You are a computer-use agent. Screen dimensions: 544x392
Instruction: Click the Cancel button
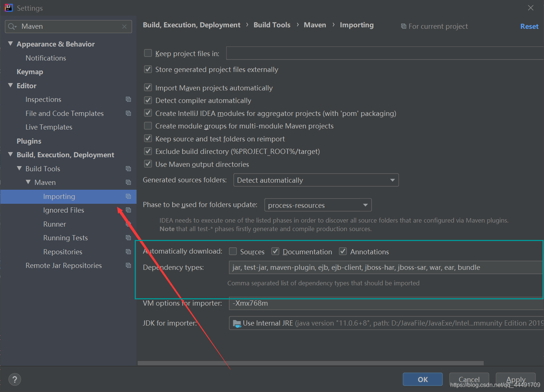pyautogui.click(x=469, y=379)
